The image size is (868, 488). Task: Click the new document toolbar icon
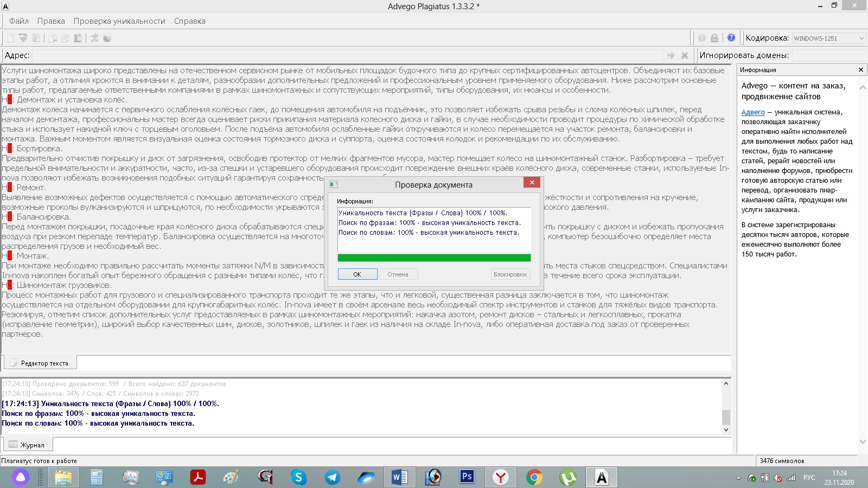click(10, 38)
